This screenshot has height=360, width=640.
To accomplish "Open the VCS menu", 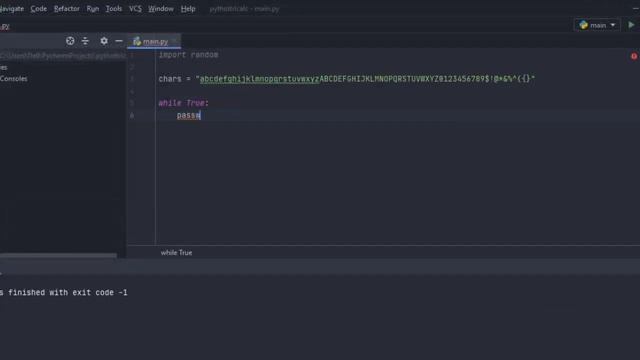I will point(135,9).
